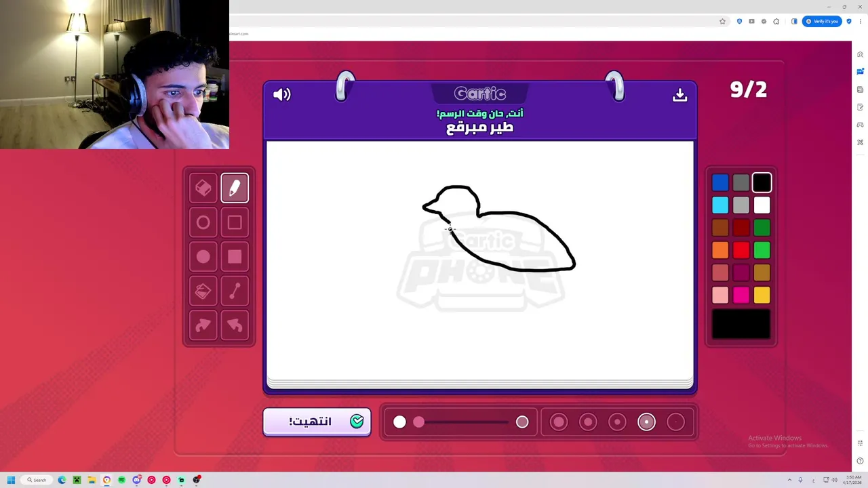The image size is (868, 488).
Task: Pick the blue color swatch
Action: tap(720, 182)
